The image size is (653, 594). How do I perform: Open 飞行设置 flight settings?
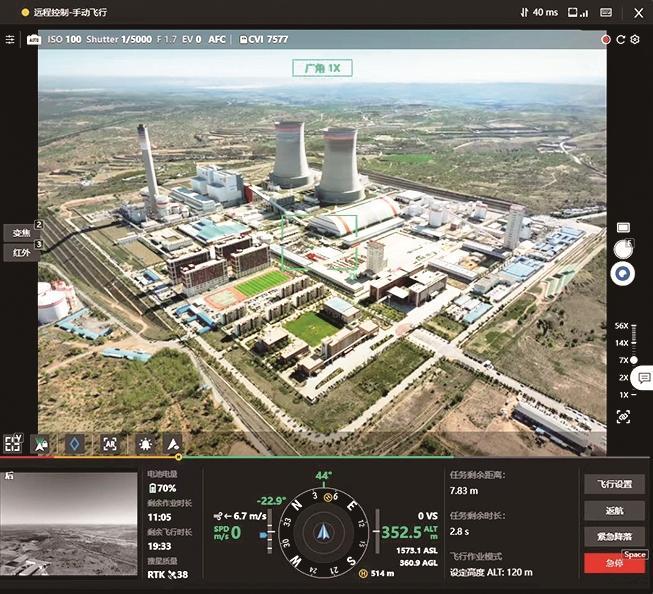pyautogui.click(x=614, y=484)
